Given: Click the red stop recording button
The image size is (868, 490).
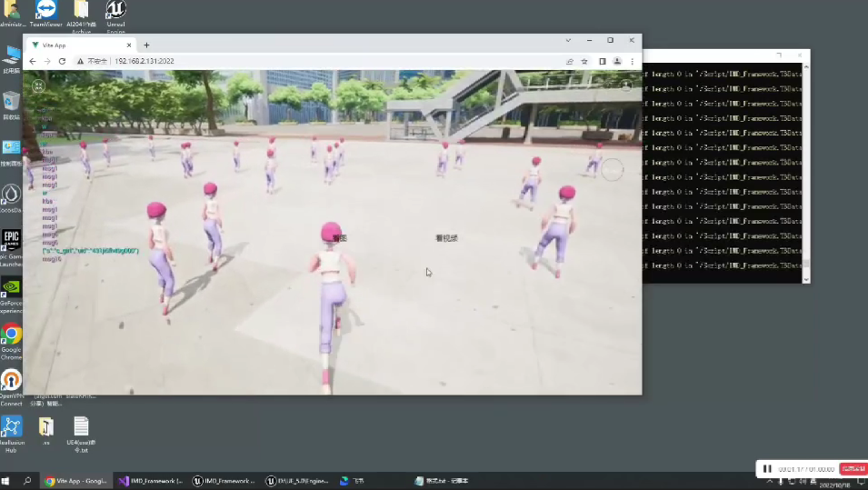Looking at the screenshot, I should click(853, 469).
